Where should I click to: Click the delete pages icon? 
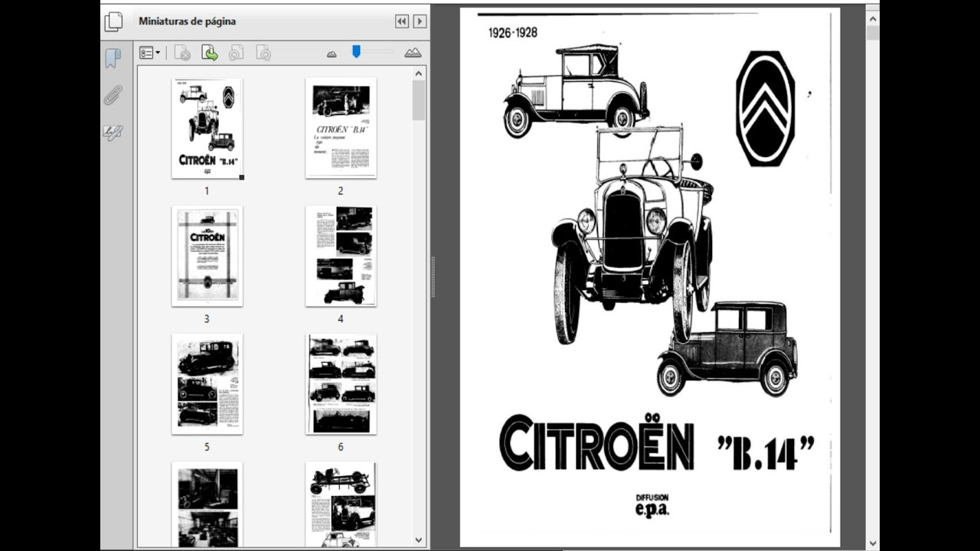[x=182, y=53]
